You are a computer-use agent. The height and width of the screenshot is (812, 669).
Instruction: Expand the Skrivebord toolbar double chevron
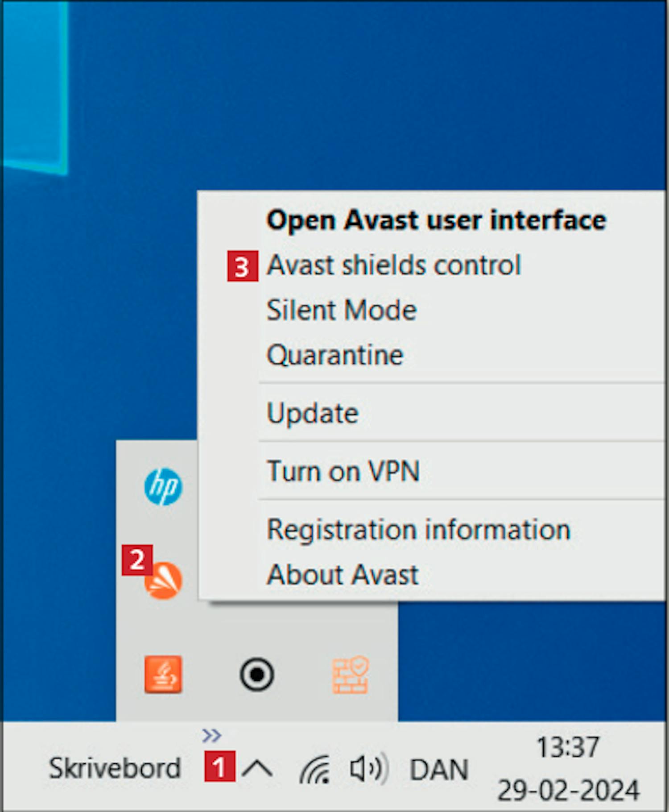tap(211, 735)
